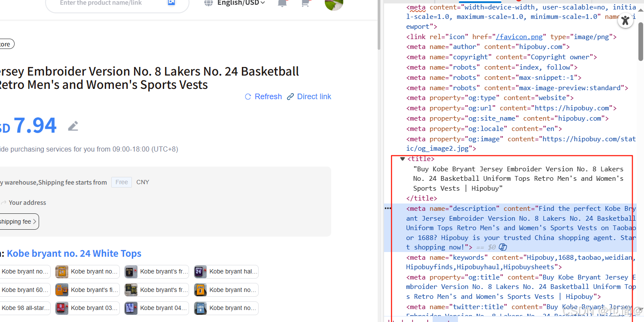Click the ellipsis beside meta description row

(388, 208)
